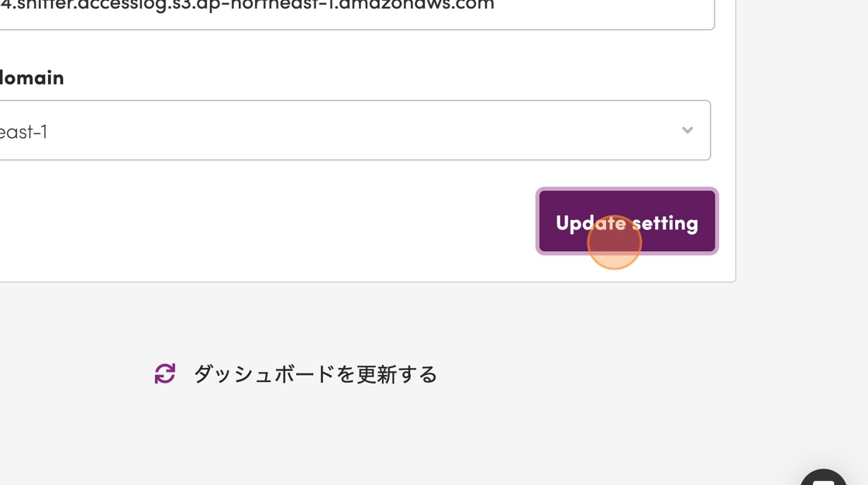Screen dimensions: 868x485
Task: Open the east-1 region dropdown
Action: [x=354, y=130]
